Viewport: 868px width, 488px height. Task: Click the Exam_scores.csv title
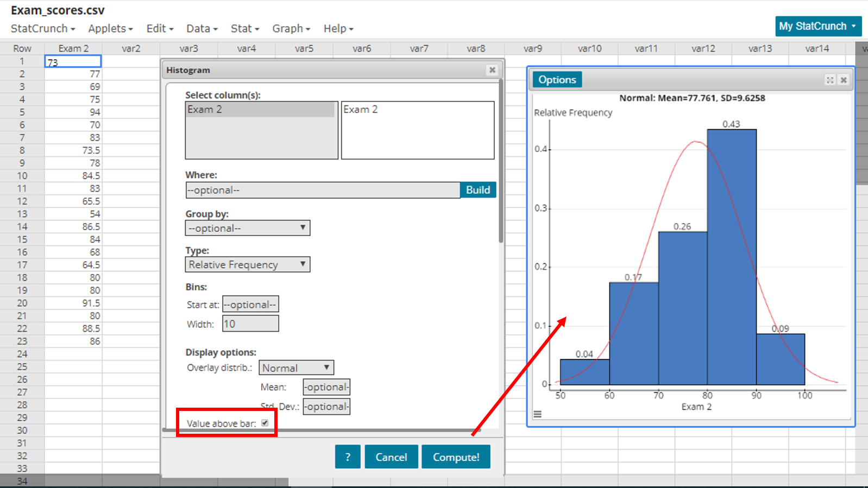coord(58,10)
